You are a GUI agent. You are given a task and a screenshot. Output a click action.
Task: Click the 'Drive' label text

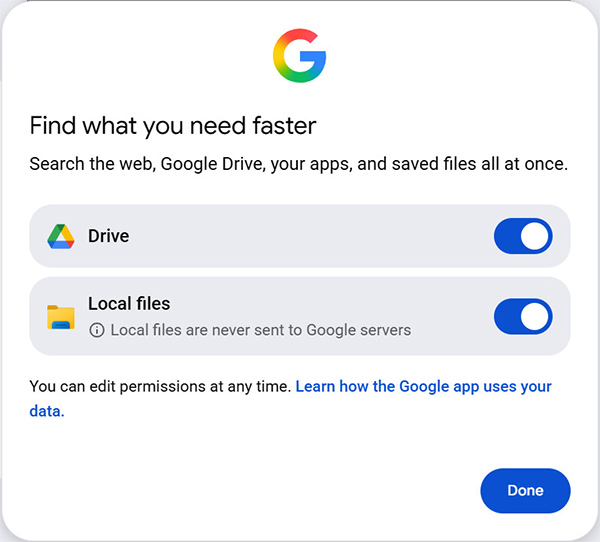click(108, 237)
